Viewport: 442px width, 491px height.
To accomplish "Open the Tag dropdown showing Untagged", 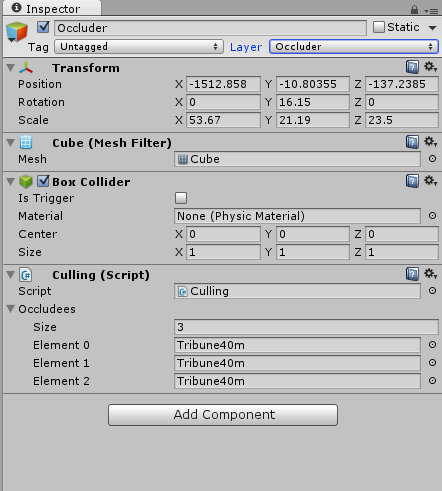I will click(x=139, y=47).
